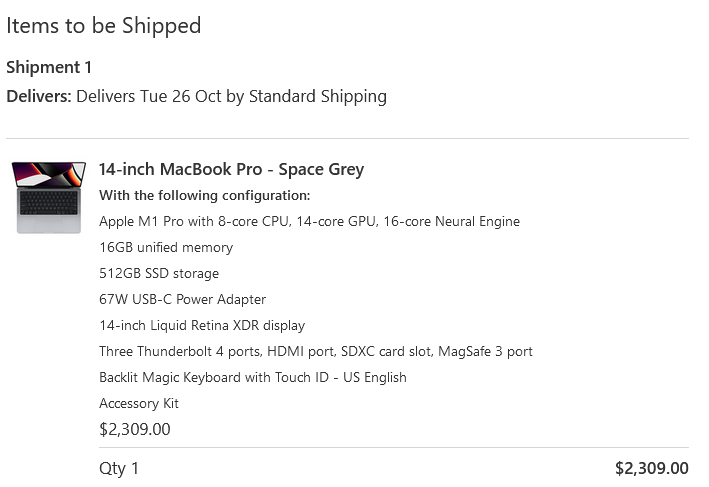709x487 pixels.
Task: Select the Qty 1 quantity text
Action: (119, 468)
